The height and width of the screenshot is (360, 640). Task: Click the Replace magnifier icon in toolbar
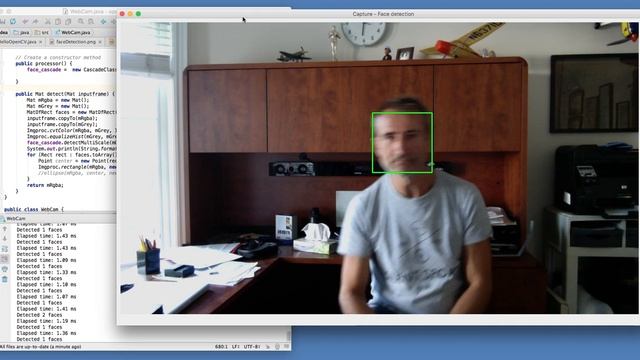pos(91,21)
